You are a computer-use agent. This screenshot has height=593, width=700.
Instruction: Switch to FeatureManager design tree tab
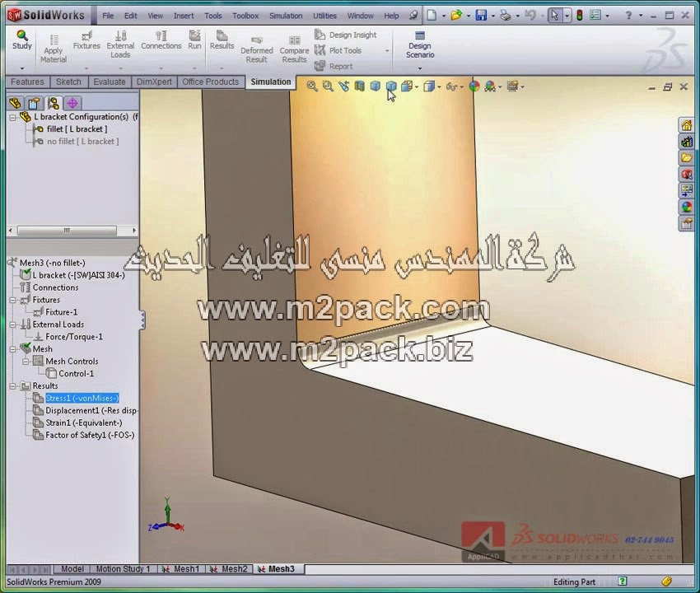point(16,103)
